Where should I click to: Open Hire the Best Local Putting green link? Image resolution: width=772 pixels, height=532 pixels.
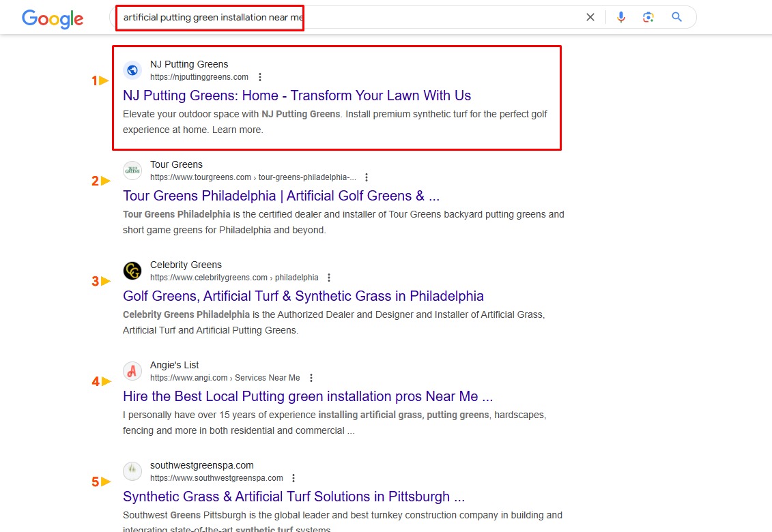pos(308,397)
